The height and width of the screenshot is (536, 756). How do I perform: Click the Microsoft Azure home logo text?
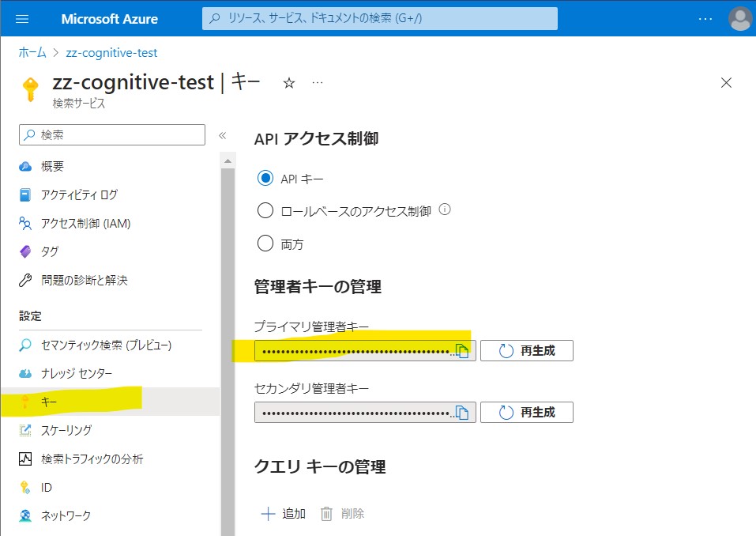coord(110,19)
